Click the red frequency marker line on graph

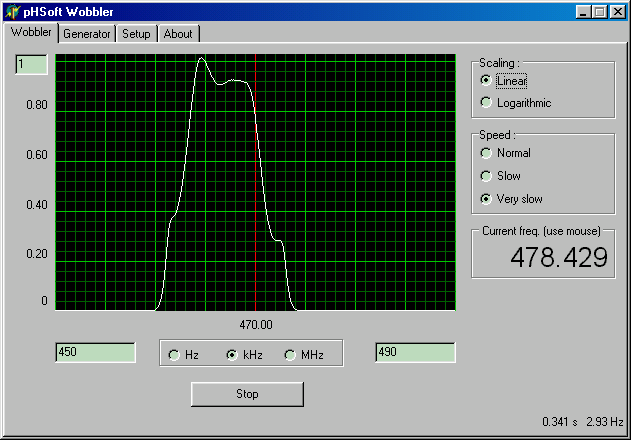click(256, 182)
